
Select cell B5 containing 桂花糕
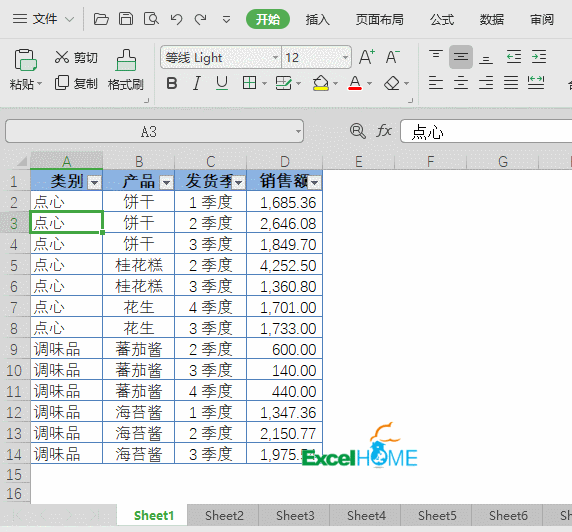tap(139, 265)
